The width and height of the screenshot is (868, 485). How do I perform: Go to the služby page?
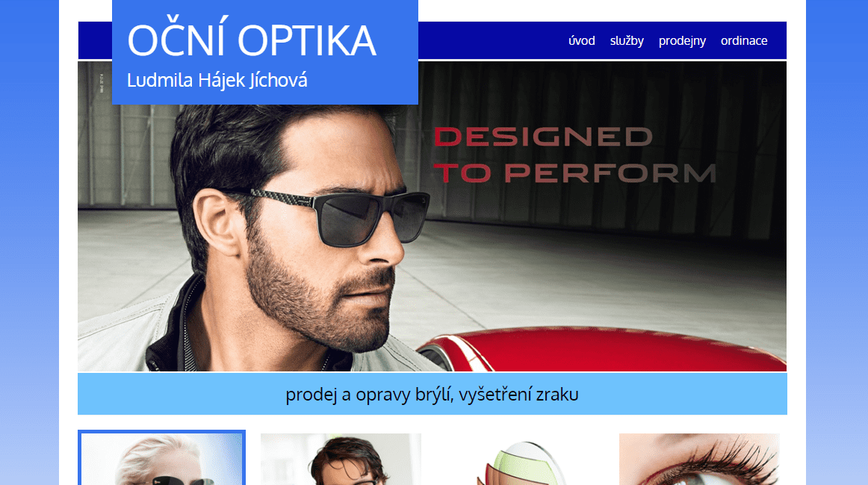(627, 40)
